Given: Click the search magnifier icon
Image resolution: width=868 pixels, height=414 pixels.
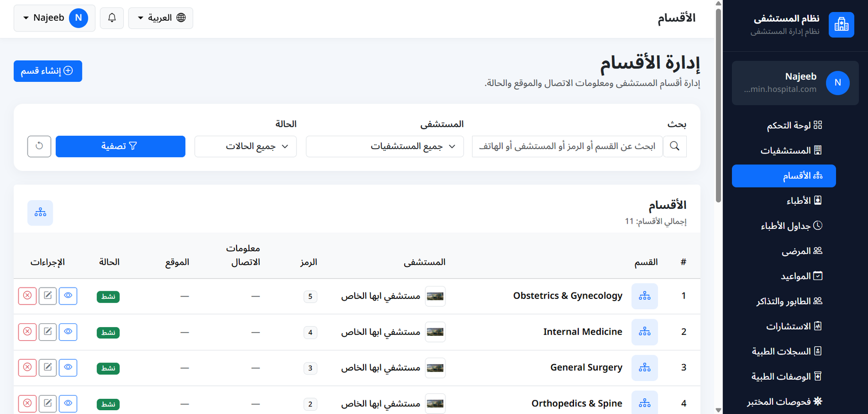Looking at the screenshot, I should [675, 147].
